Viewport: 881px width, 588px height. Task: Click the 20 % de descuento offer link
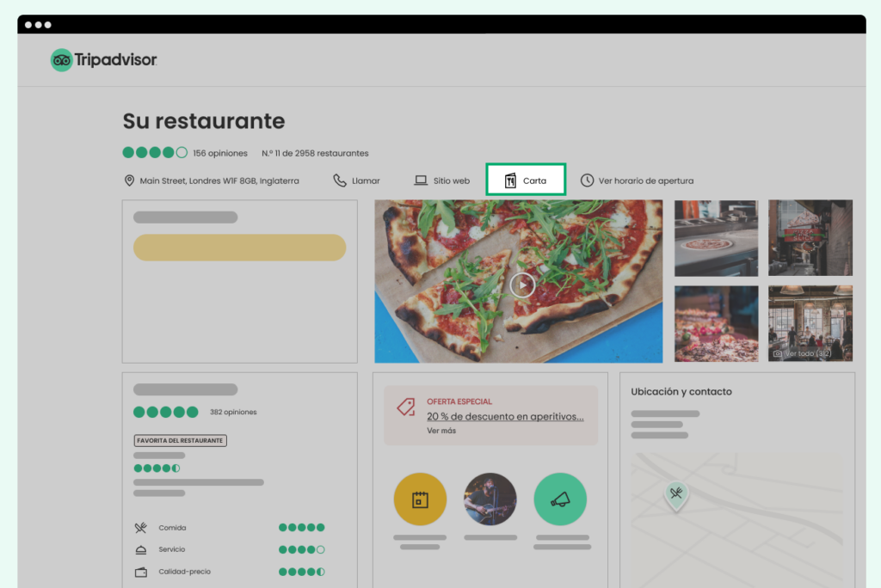click(x=505, y=416)
